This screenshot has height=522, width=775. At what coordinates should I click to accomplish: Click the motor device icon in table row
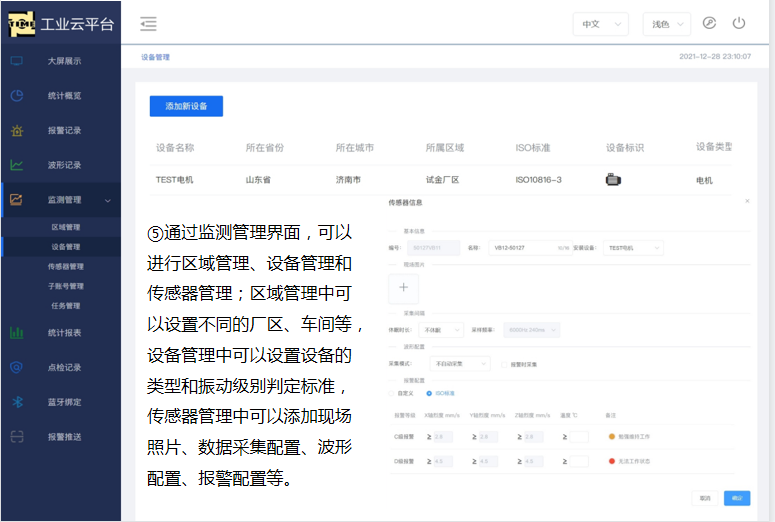614,180
